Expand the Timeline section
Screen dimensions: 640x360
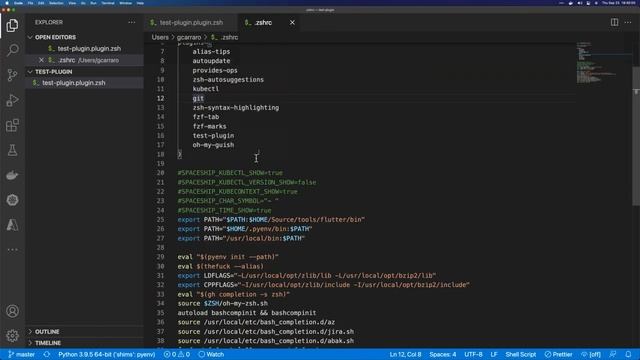[48, 343]
